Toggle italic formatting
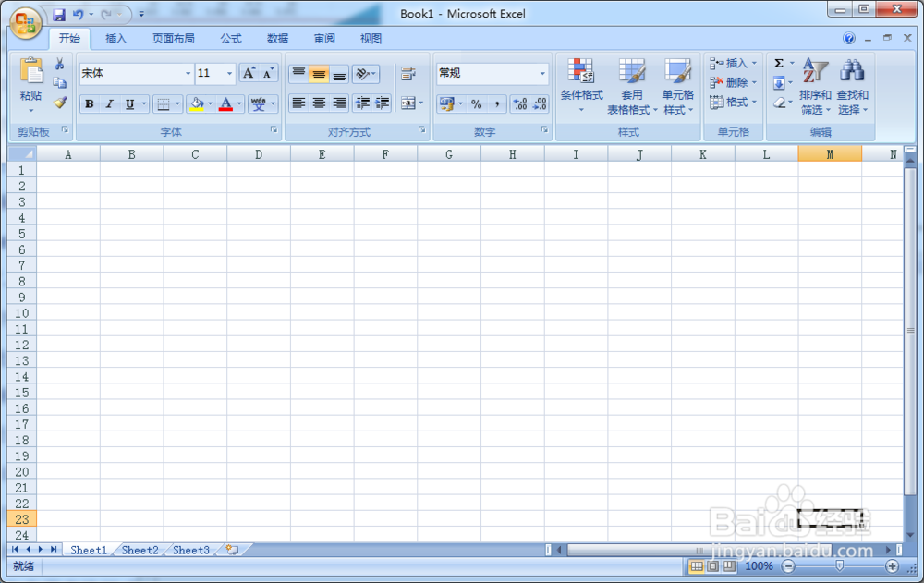924x583 pixels. click(109, 103)
